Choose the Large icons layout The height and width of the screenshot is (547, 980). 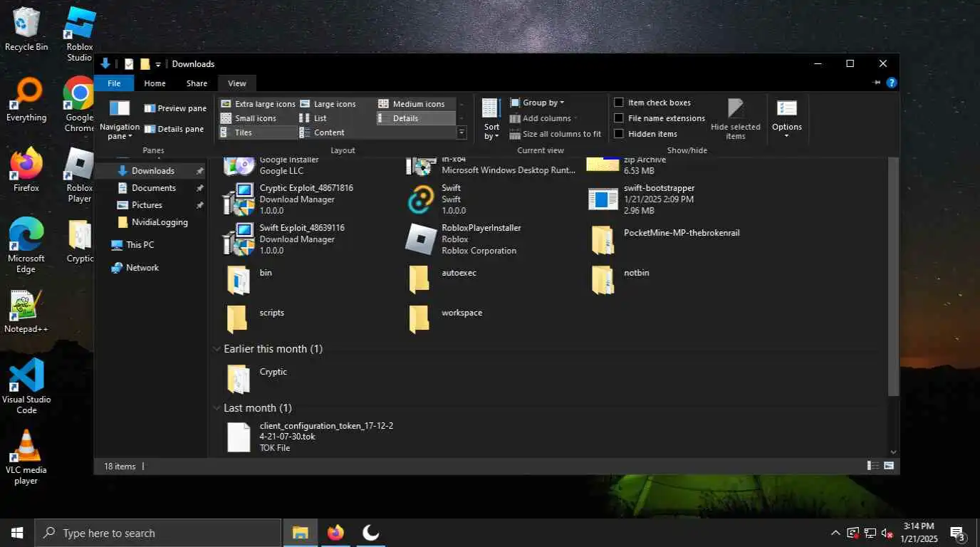click(328, 104)
